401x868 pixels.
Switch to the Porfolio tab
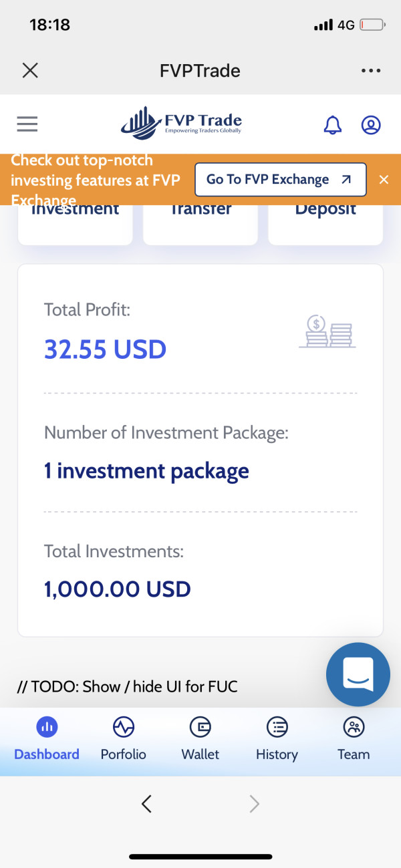[123, 740]
